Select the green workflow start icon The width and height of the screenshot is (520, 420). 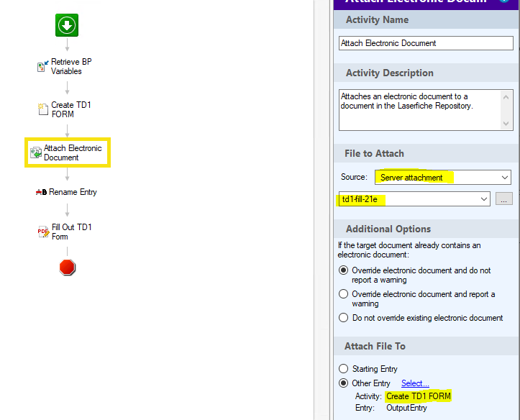[x=67, y=25]
